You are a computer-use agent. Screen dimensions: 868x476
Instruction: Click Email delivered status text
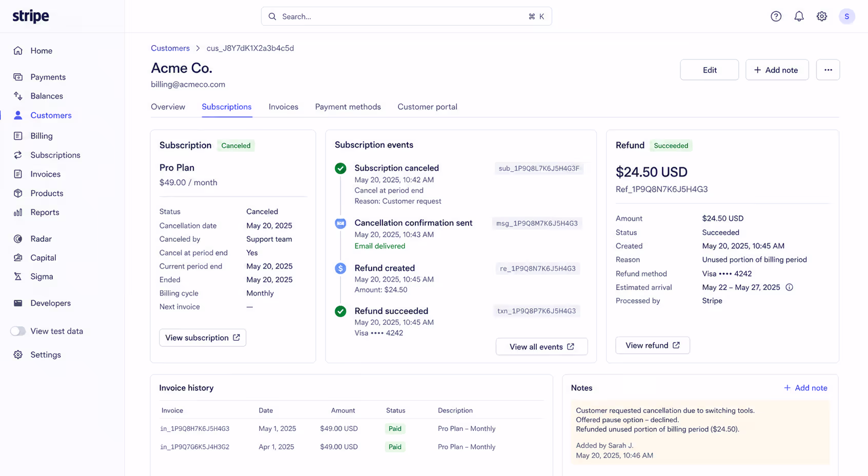(380, 246)
